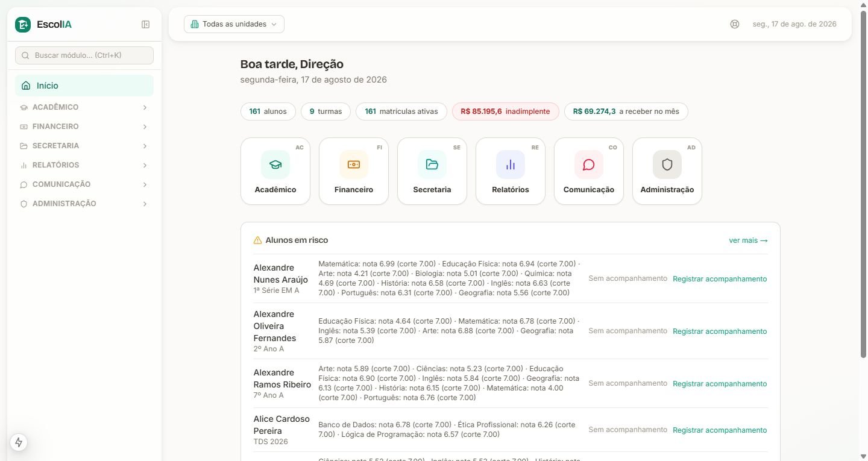
Task: Click student name Alice Cardoso Pereira
Action: [x=281, y=425]
